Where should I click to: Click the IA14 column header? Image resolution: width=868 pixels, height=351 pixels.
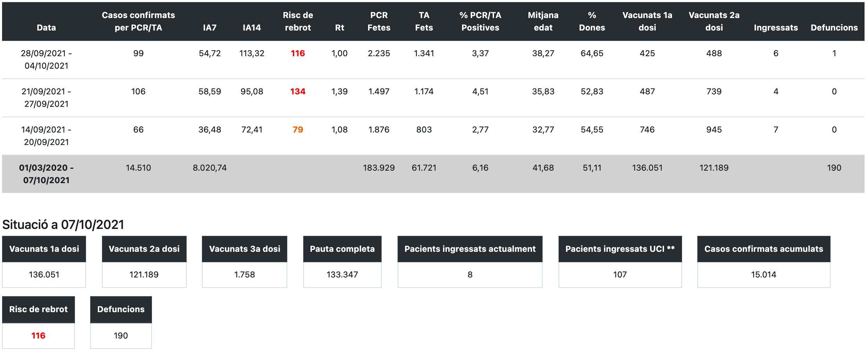[x=252, y=28]
